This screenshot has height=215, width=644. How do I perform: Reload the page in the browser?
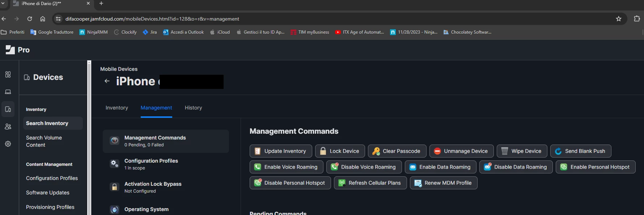point(30,19)
